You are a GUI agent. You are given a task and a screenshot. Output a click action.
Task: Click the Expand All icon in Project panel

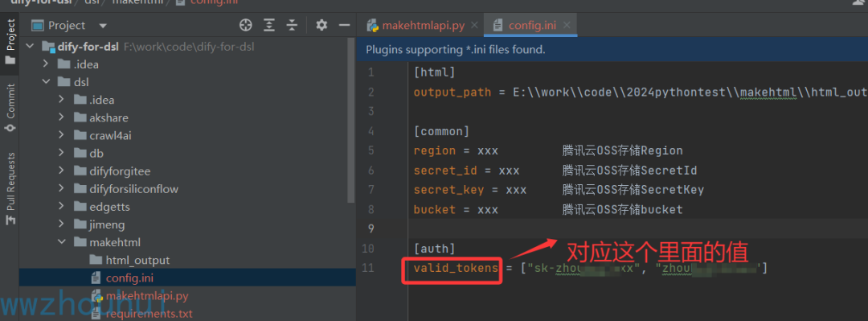pyautogui.click(x=269, y=25)
